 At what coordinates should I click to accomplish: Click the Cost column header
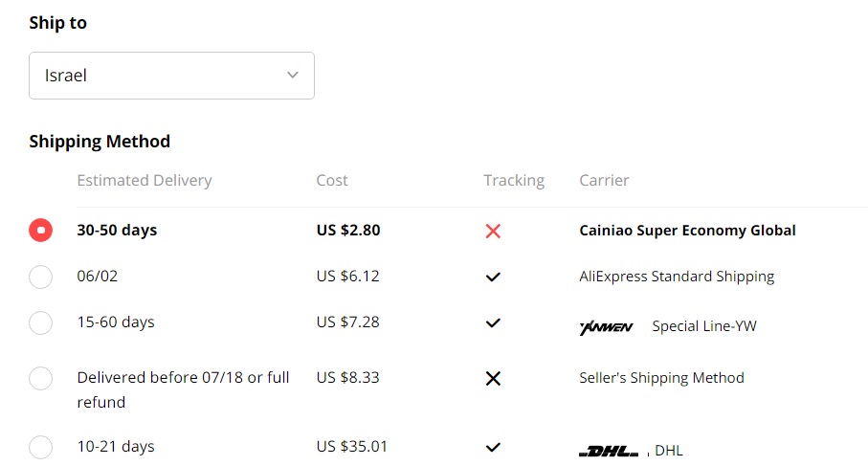332,180
